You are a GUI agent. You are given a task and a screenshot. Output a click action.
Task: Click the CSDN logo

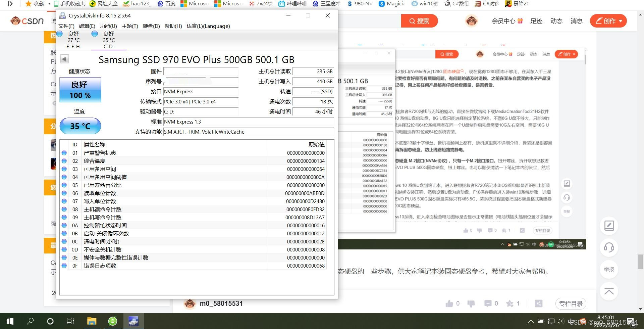point(27,21)
